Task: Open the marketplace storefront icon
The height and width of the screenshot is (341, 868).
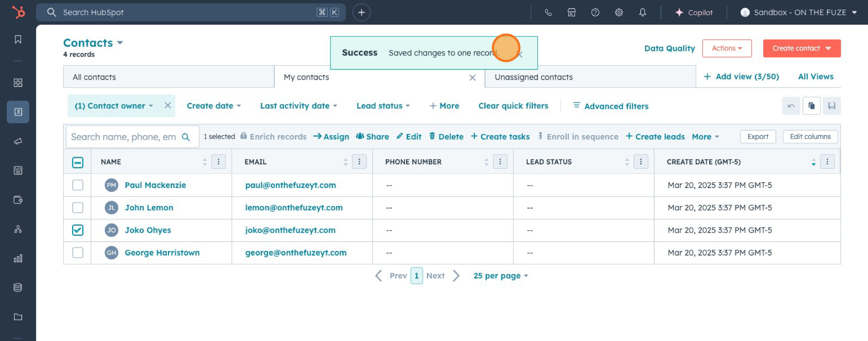Action: click(571, 12)
